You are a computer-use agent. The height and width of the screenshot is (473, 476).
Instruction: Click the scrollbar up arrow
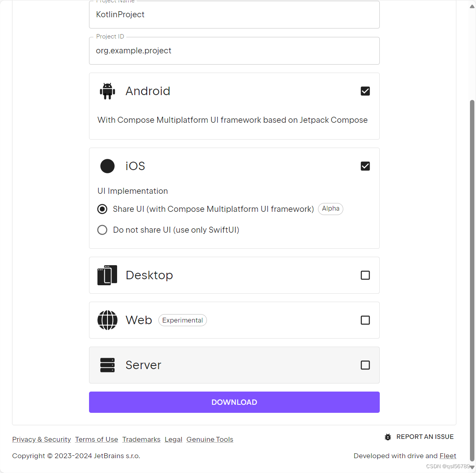tap(472, 6)
